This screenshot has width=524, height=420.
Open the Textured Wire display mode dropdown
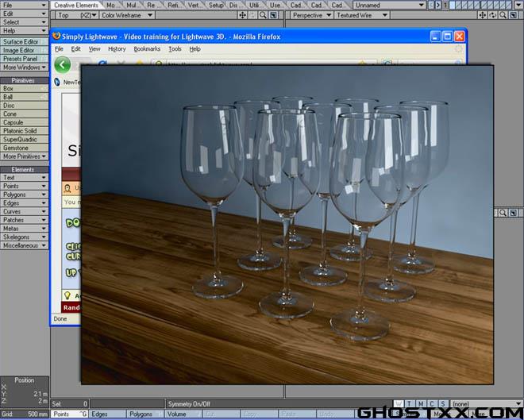[362, 15]
